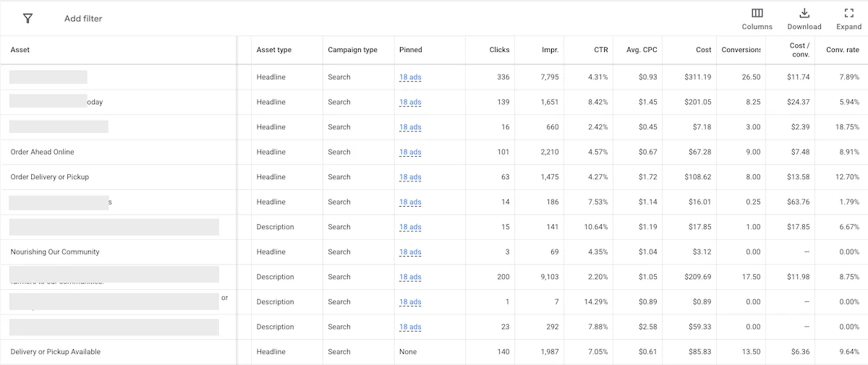Screen dimensions: 868x365
Task: Sort by CTR column header
Action: pyautogui.click(x=601, y=50)
